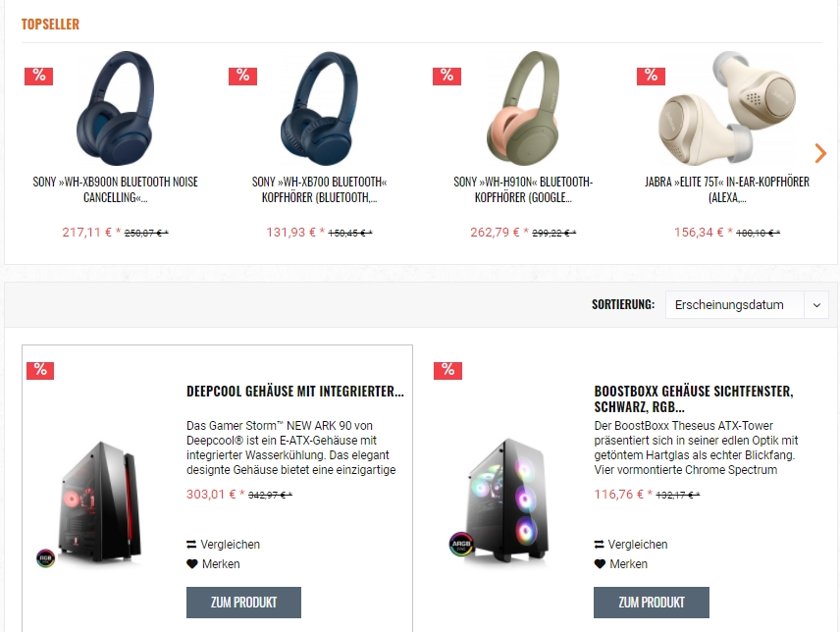The height and width of the screenshot is (632, 840).
Task: Click the next arrow in Topseller carousel
Action: click(820, 153)
